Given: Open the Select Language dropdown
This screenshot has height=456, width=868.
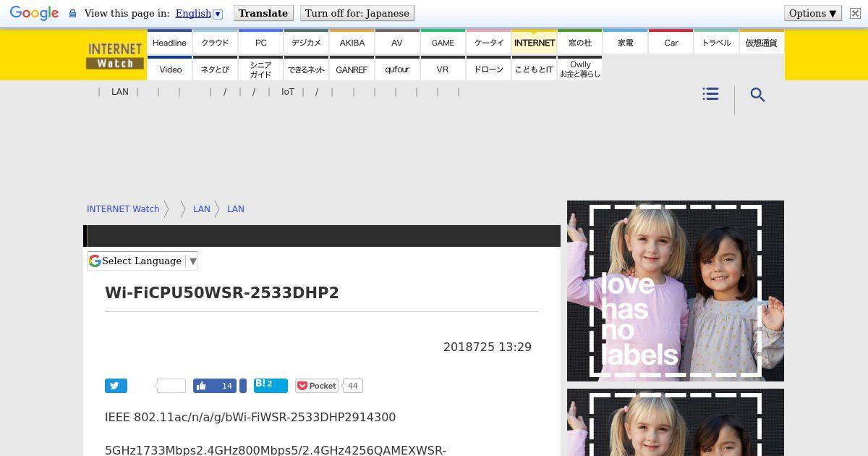Looking at the screenshot, I should point(142,261).
